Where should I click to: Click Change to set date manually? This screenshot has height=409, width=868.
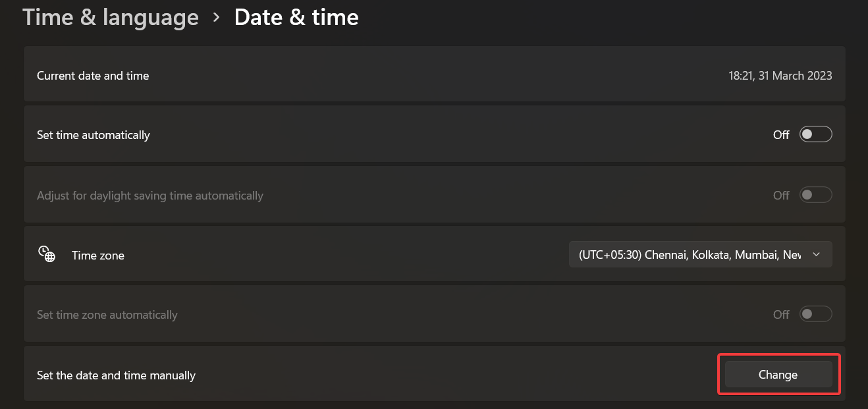778,375
